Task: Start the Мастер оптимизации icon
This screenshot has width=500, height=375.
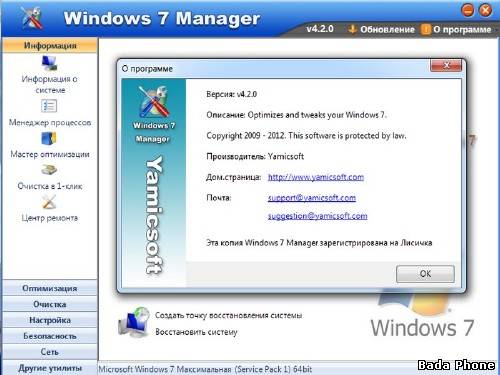Action: 49,138
